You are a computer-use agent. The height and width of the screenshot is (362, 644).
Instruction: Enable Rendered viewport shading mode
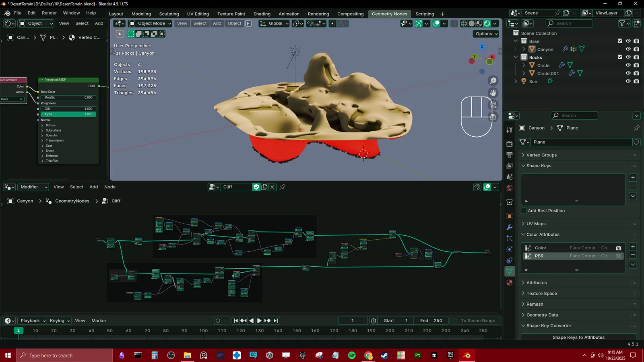point(487,23)
